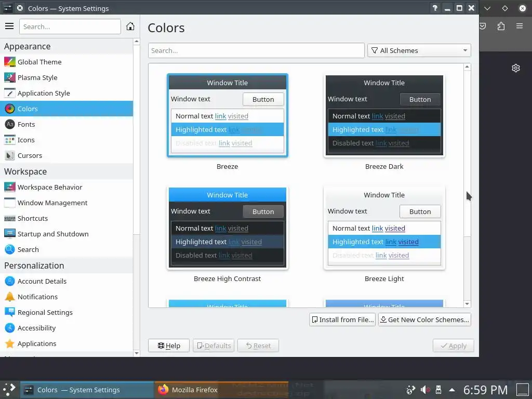Open Shortcuts settings
532x399 pixels.
coord(66,218)
